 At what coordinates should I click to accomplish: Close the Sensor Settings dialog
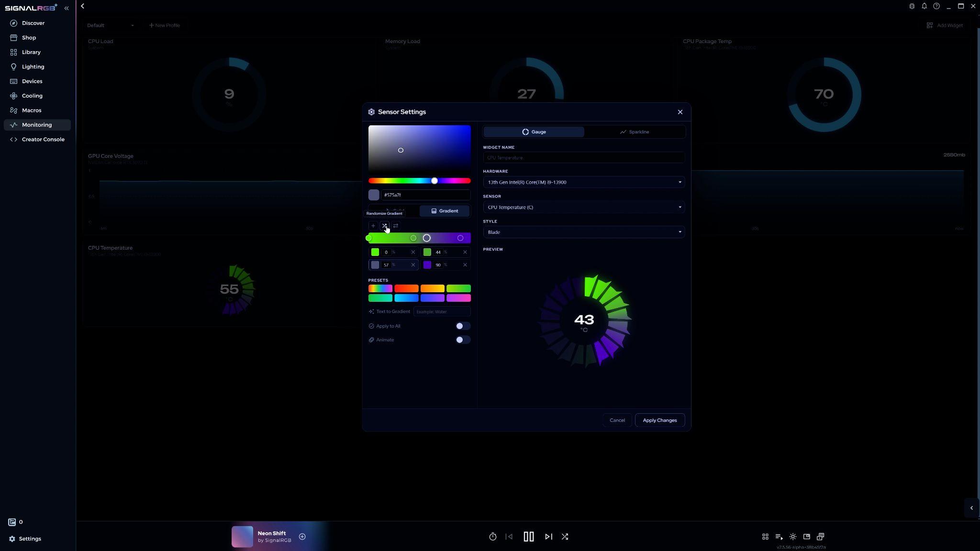coord(680,112)
